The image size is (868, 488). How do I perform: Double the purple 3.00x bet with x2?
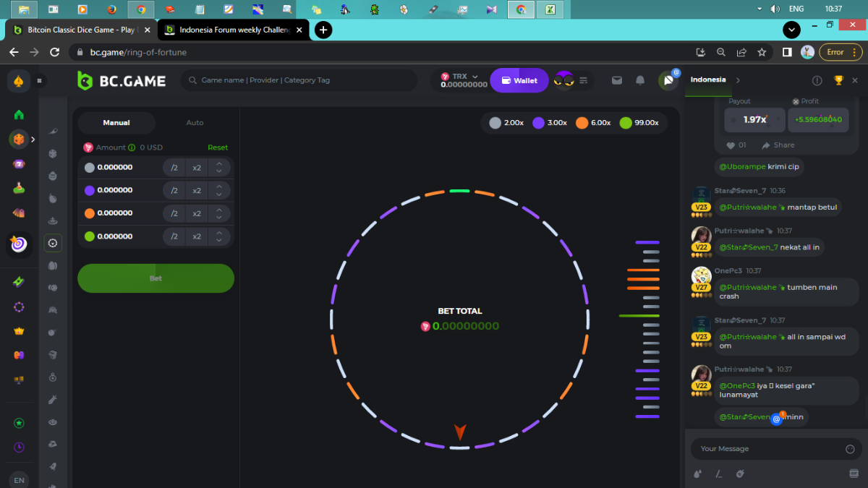click(x=196, y=191)
